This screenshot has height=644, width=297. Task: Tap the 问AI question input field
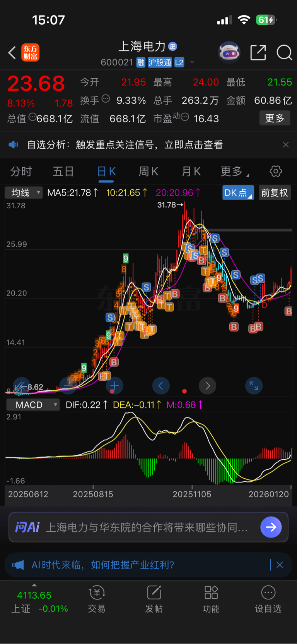point(148,527)
